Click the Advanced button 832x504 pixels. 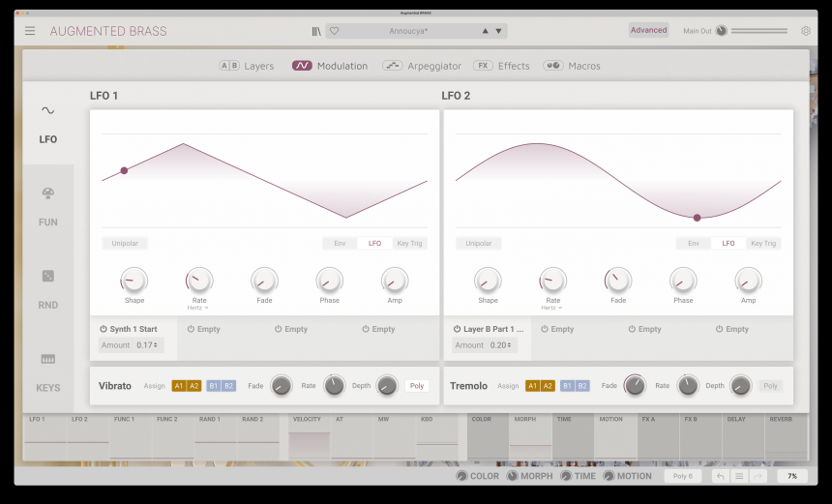click(648, 30)
